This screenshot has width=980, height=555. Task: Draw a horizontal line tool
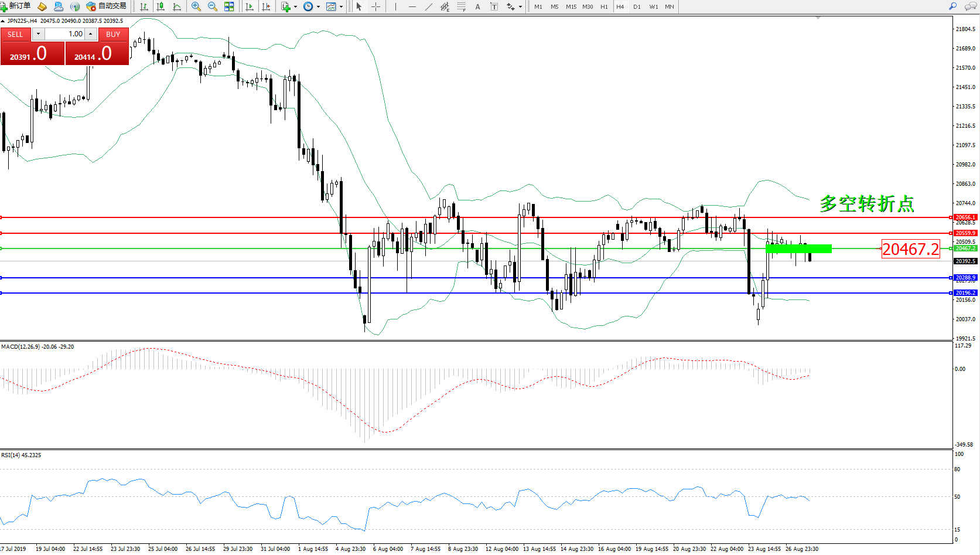[412, 6]
